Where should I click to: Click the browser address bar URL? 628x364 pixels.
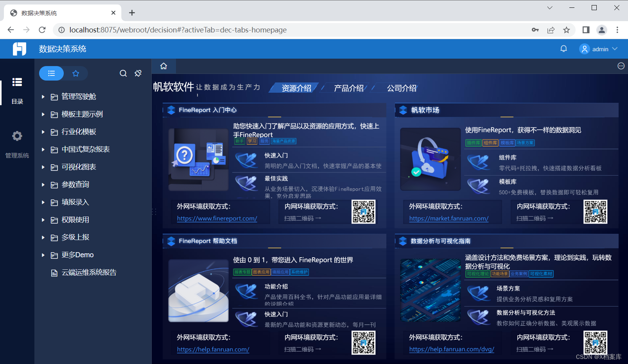tap(178, 30)
